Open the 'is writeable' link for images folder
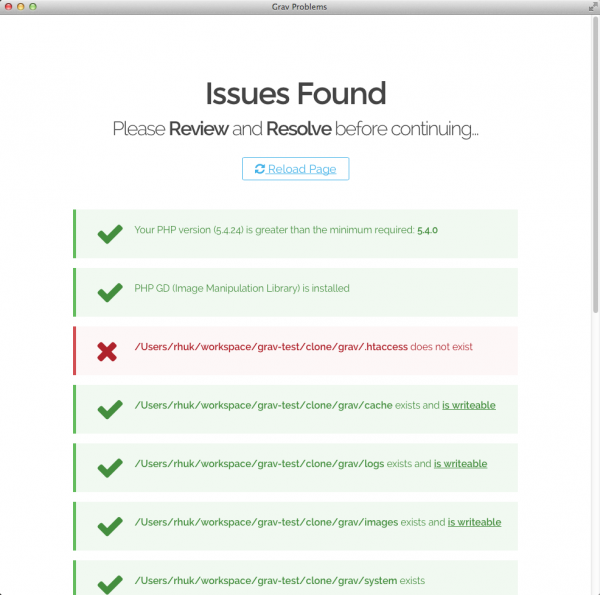600x595 pixels. 474,522
